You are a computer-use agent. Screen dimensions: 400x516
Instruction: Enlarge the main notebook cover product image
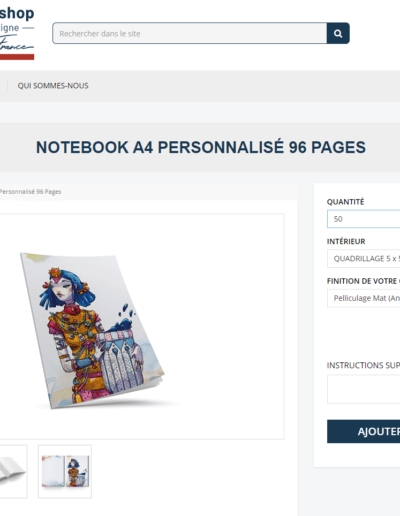click(142, 326)
